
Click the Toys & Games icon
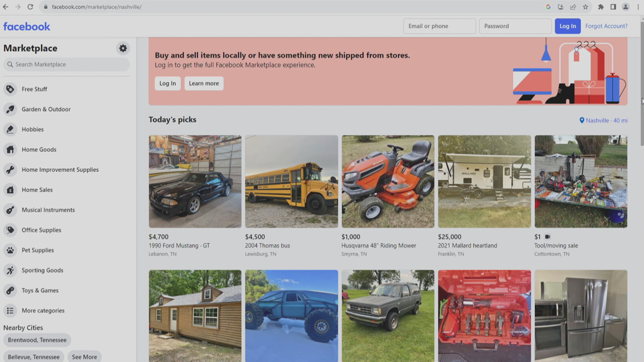pyautogui.click(x=10, y=290)
